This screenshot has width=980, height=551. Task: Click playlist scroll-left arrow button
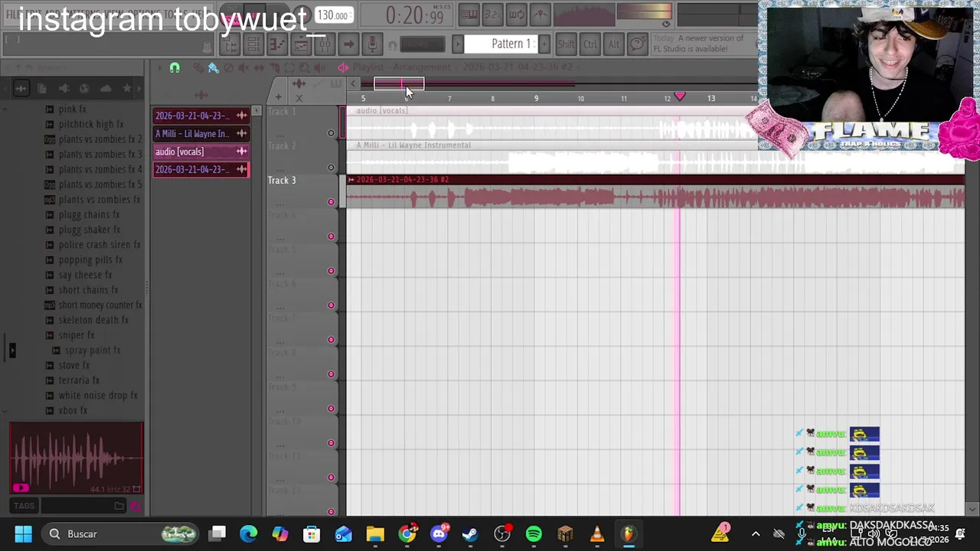click(x=353, y=83)
